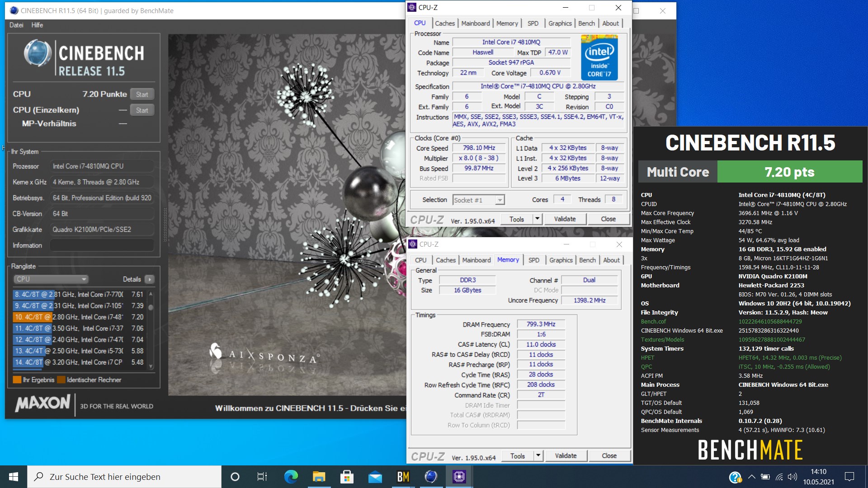Screen dimensions: 868x488
Task: Open Bench tab in bottom CPU-Z window
Action: (588, 260)
